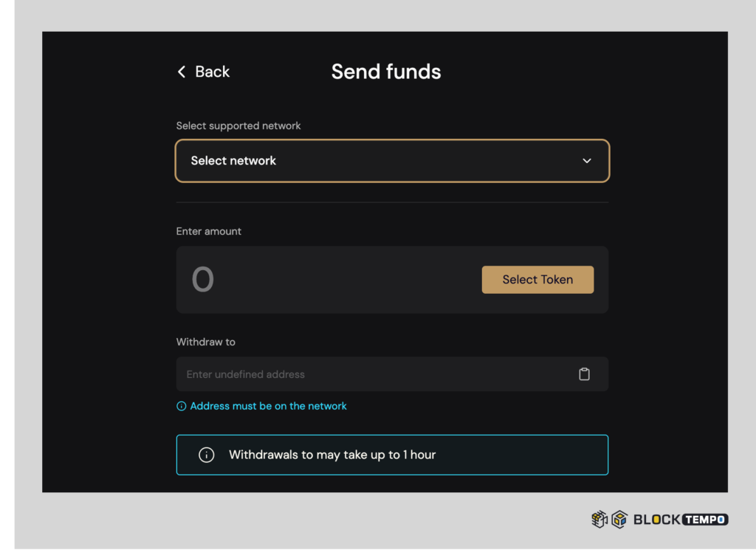Click the blue info icon beside address notice
Viewport: 756px width, 558px height.
point(181,406)
